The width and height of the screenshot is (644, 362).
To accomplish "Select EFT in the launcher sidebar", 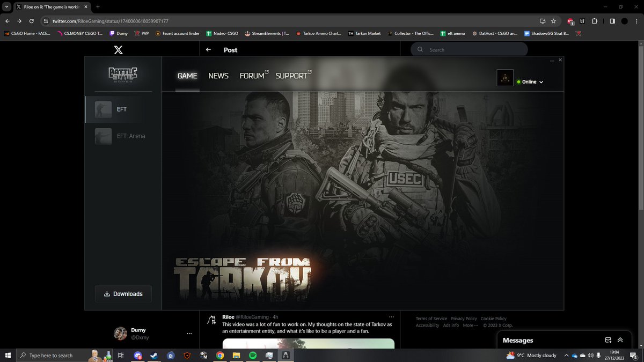I will tap(123, 109).
